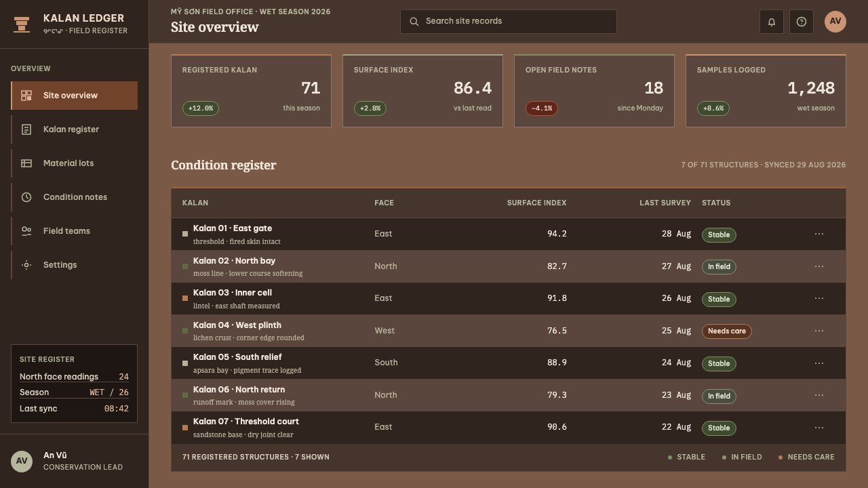This screenshot has width=868, height=488.
Task: Sort by Last Survey column header
Action: [x=665, y=203]
